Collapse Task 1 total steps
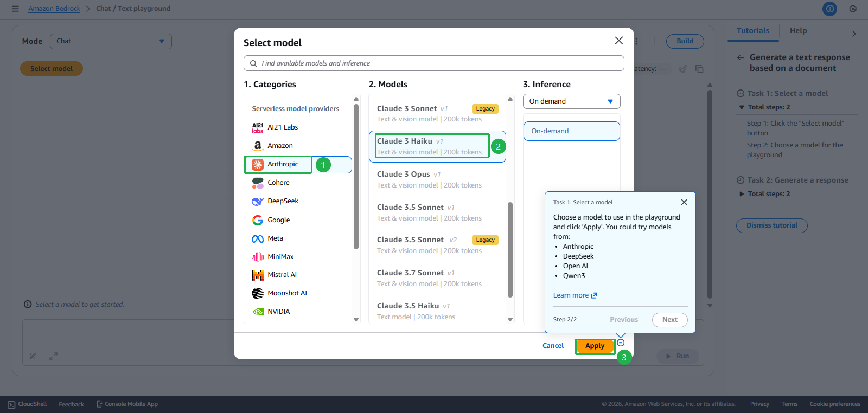 click(x=742, y=107)
